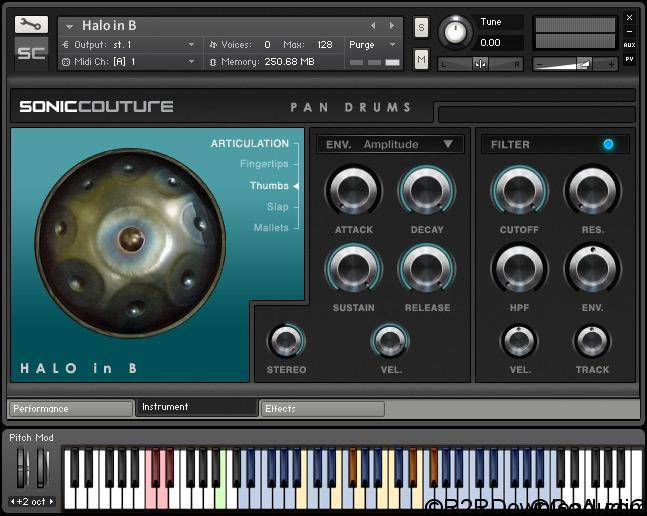Image resolution: width=647 pixels, height=516 pixels.
Task: Open the Purge dropdown menu
Action: tap(372, 45)
